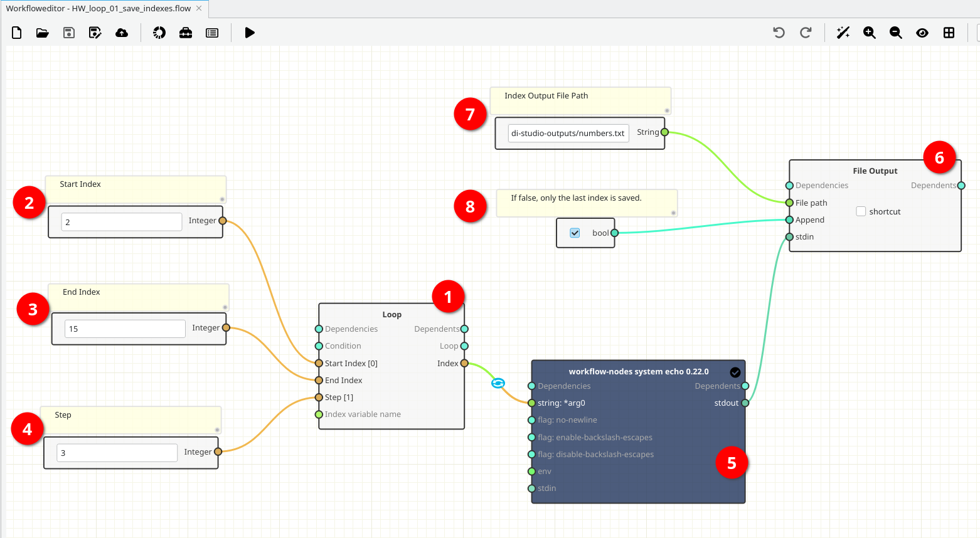Click the End Index note label
The image size is (980, 538).
[82, 292]
